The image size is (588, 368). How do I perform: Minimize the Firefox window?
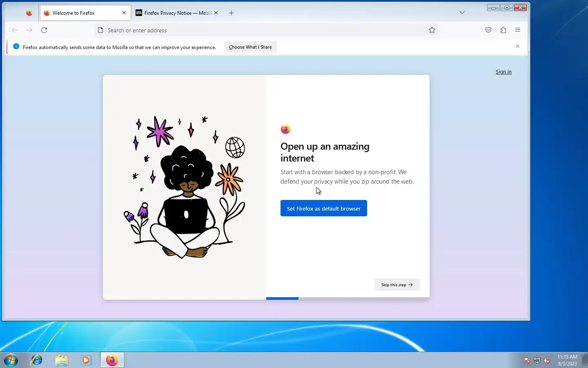(493, 7)
